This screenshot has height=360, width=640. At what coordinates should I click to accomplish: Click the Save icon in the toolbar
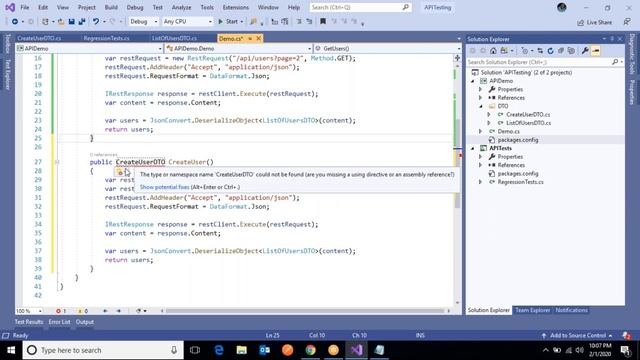coord(71,22)
